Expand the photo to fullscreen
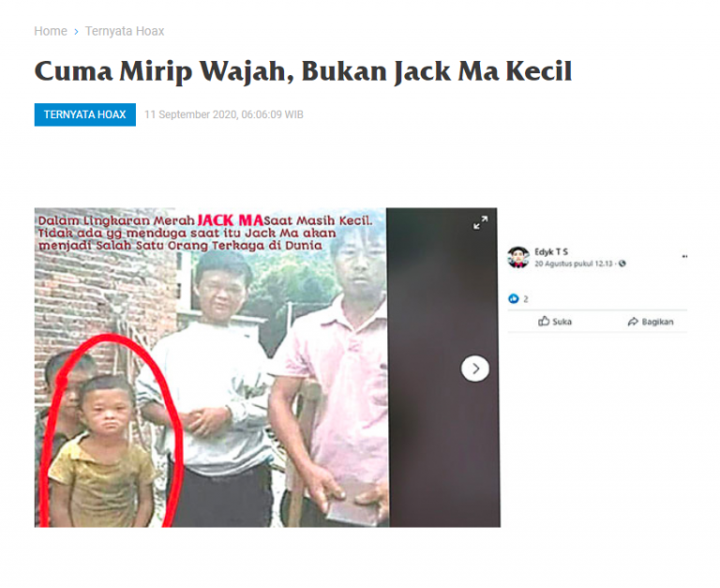The height and width of the screenshot is (588, 720). point(480,223)
